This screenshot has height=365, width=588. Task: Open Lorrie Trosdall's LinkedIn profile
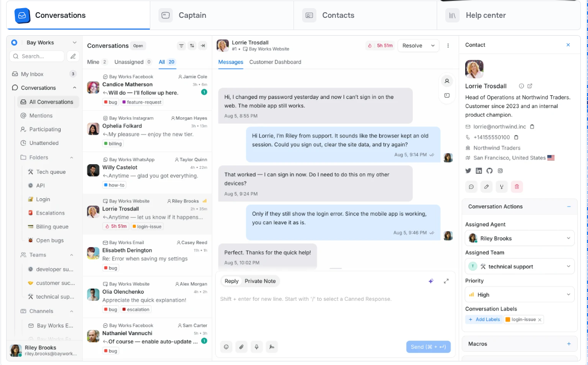479,171
